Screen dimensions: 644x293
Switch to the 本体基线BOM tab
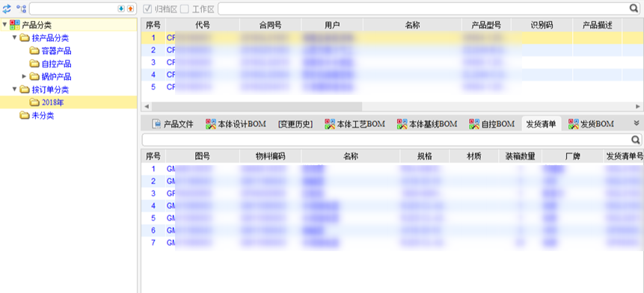coord(427,124)
